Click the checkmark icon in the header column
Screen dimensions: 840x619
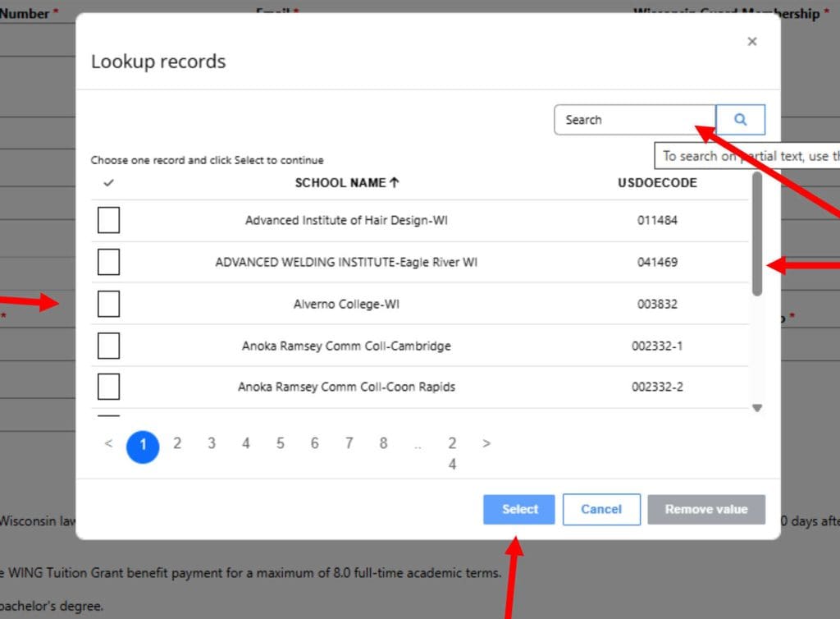coord(107,182)
